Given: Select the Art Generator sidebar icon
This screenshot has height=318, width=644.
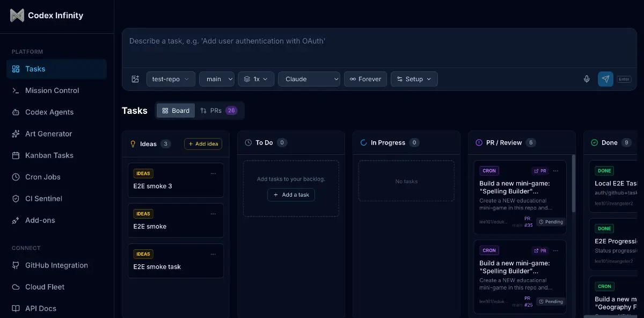Looking at the screenshot, I should pos(14,134).
